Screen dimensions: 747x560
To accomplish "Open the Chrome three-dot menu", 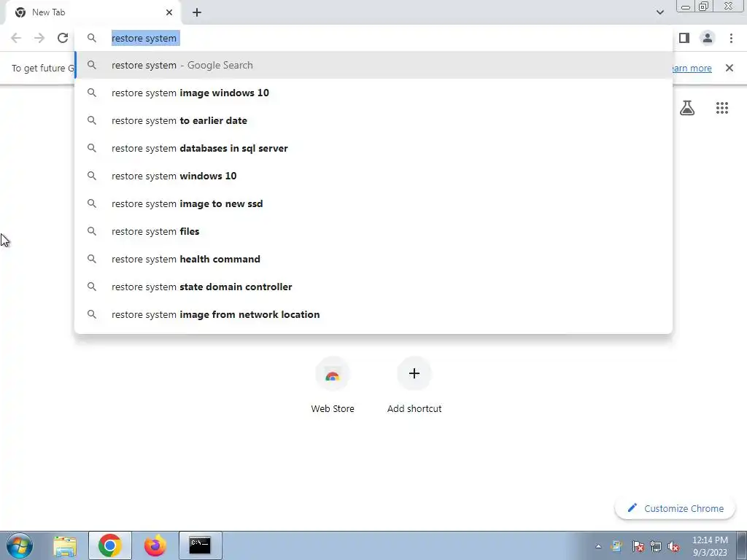I will 731,38.
